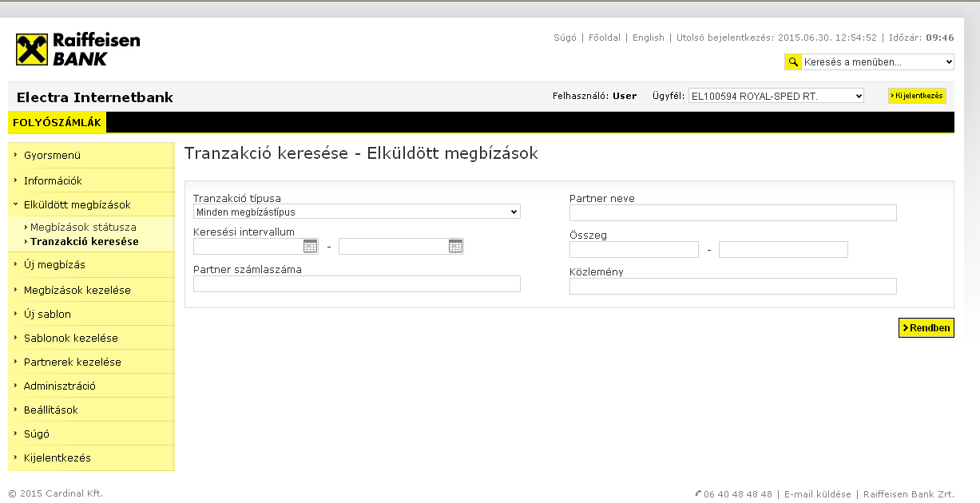Expand Megbízások kezelése section
The width and height of the screenshot is (980, 503).
[x=91, y=290]
